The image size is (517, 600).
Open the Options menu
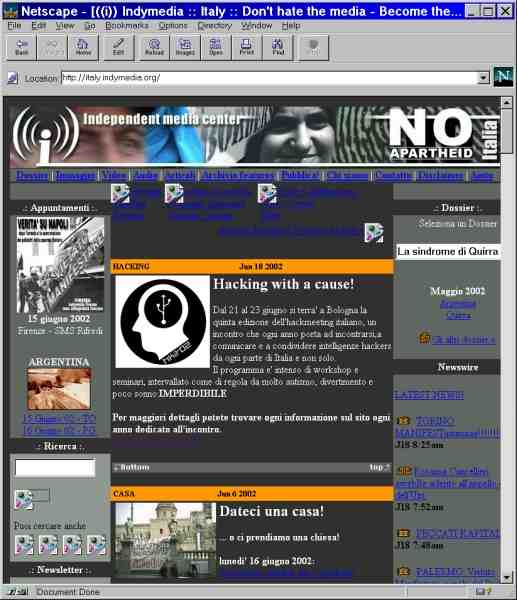(173, 26)
